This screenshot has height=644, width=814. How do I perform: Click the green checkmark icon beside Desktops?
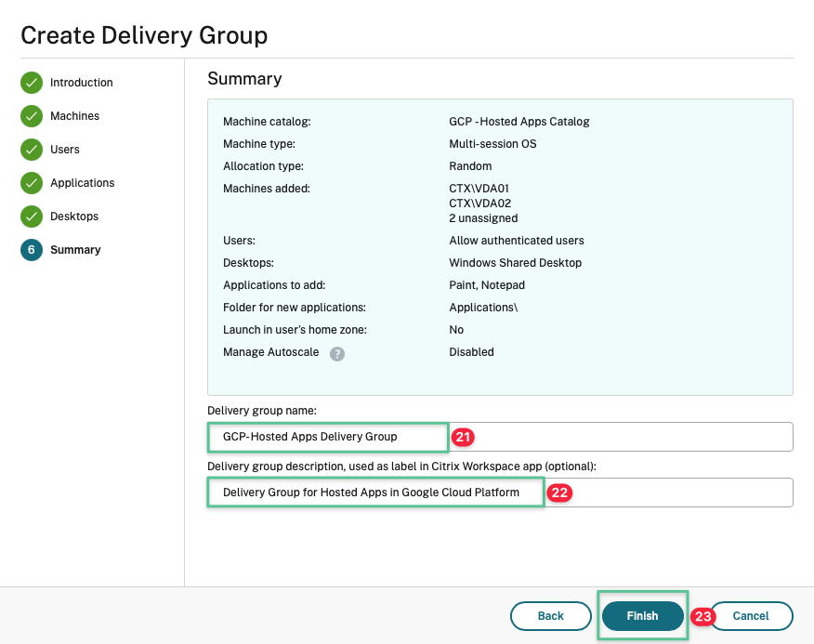point(32,217)
